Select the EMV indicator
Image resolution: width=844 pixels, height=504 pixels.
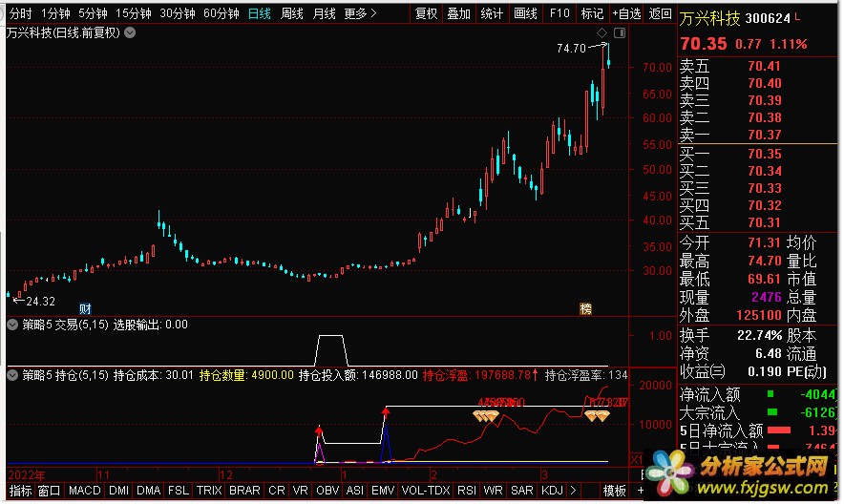383,491
